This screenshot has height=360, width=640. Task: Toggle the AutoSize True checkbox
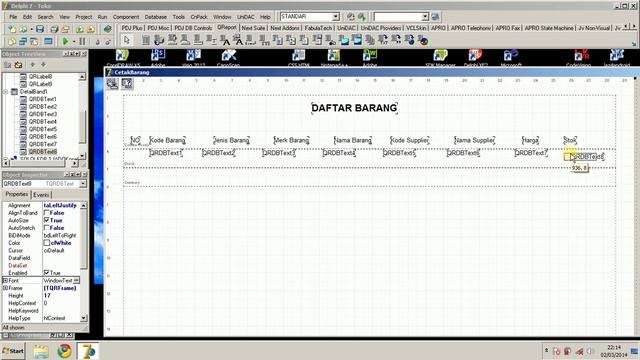tap(47, 220)
